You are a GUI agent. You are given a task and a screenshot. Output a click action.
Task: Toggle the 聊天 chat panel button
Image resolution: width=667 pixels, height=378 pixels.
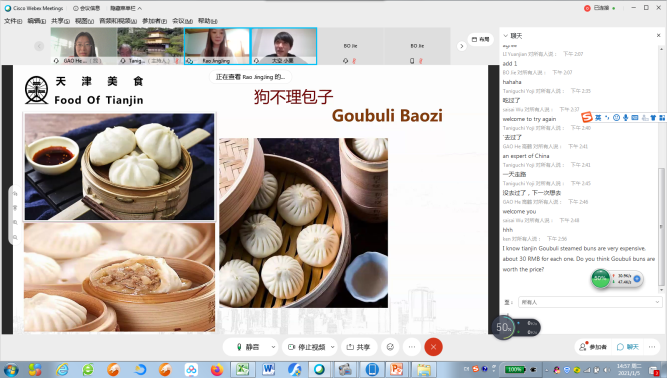pos(628,347)
